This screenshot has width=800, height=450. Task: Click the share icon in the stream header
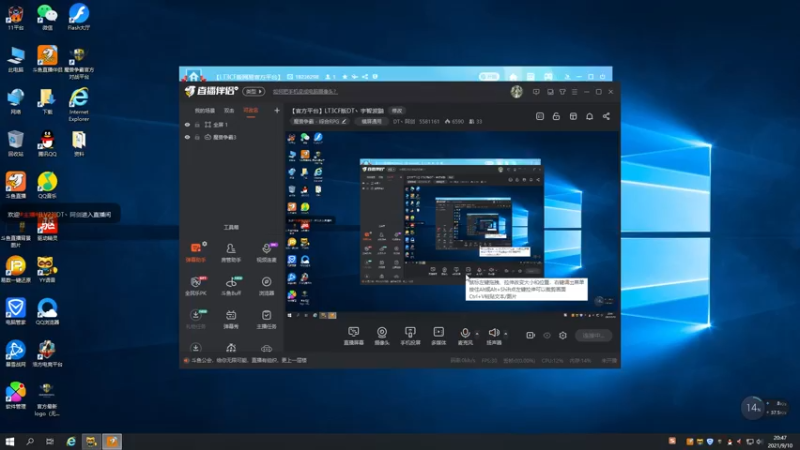606,116
